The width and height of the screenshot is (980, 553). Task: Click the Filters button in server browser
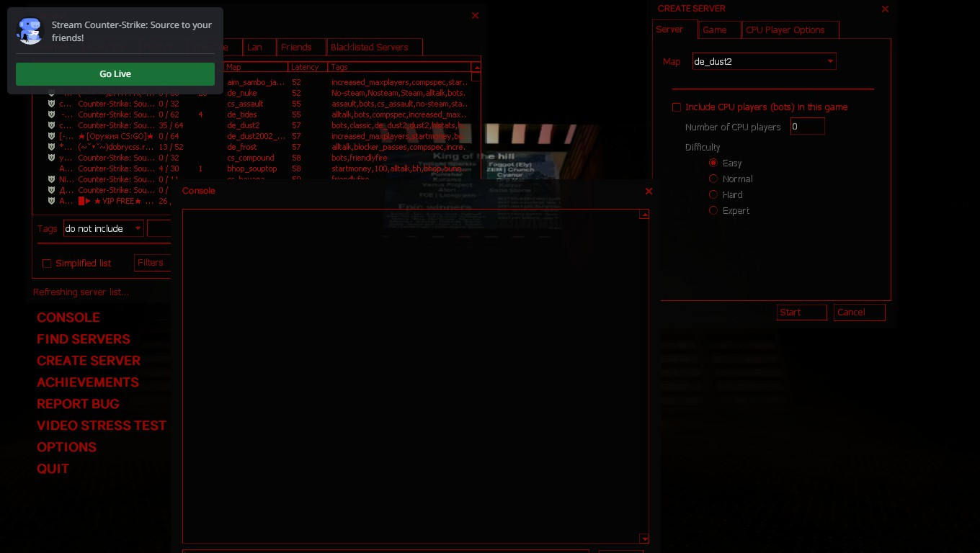153,263
